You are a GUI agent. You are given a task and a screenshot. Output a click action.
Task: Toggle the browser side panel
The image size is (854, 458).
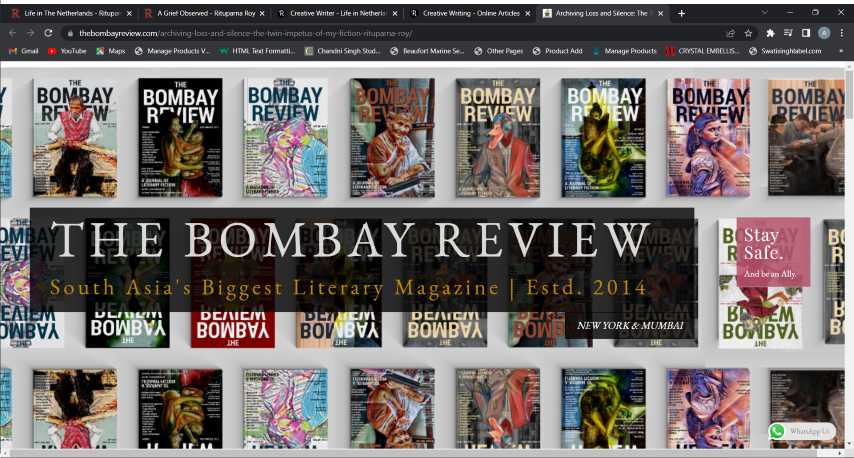coord(806,33)
